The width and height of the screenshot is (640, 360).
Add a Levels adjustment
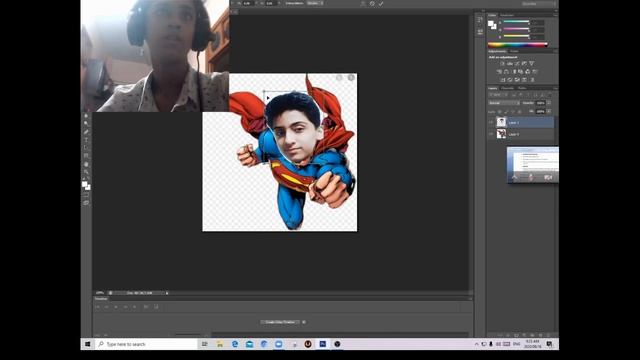point(510,64)
